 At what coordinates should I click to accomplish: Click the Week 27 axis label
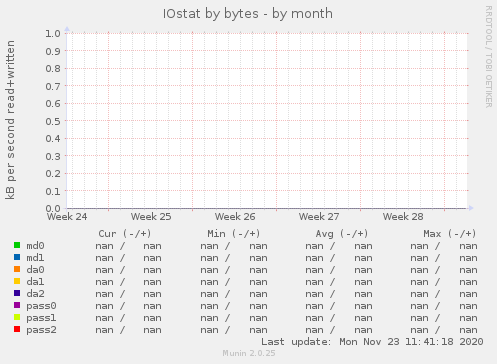point(319,217)
